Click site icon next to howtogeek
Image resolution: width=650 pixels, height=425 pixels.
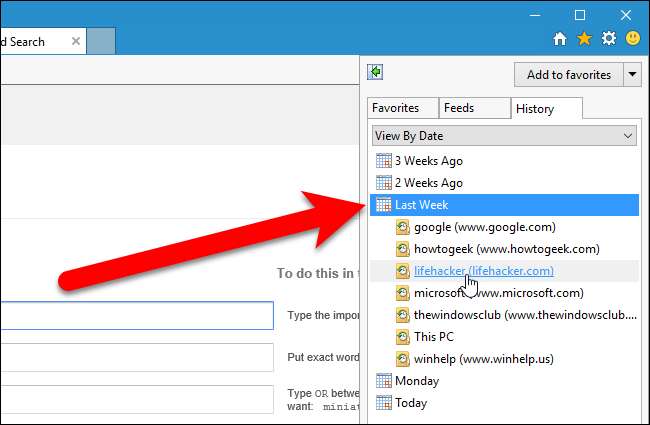403,249
